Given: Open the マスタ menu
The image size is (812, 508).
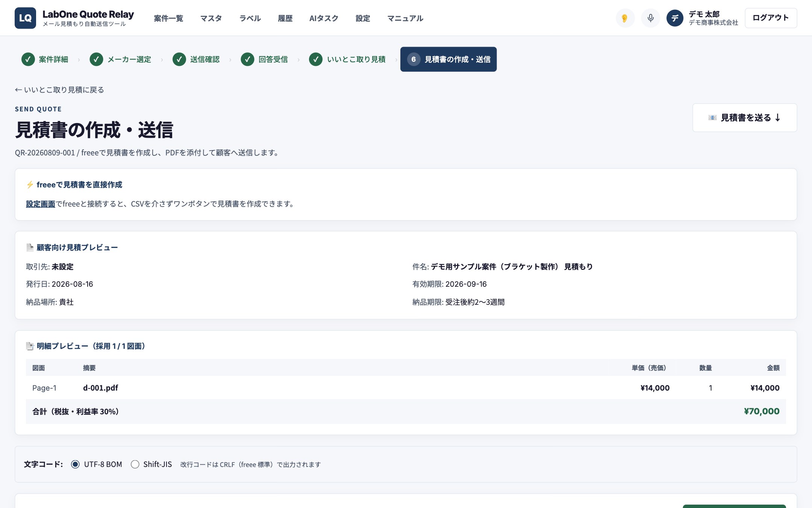Looking at the screenshot, I should coord(211,18).
